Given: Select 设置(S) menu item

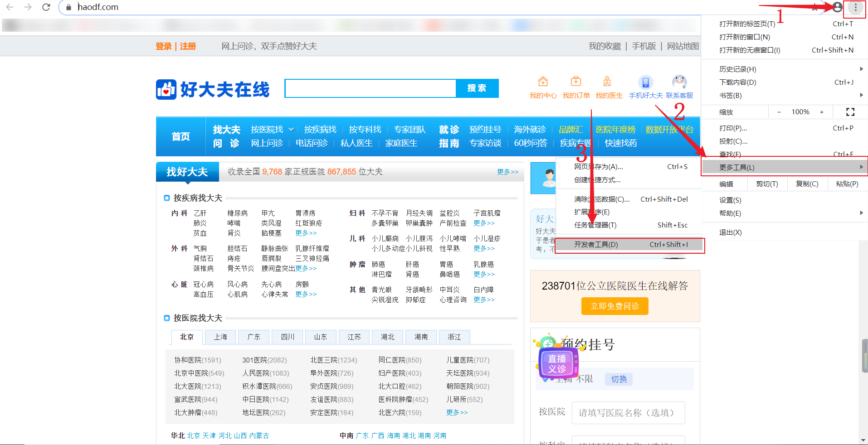Looking at the screenshot, I should (785, 200).
